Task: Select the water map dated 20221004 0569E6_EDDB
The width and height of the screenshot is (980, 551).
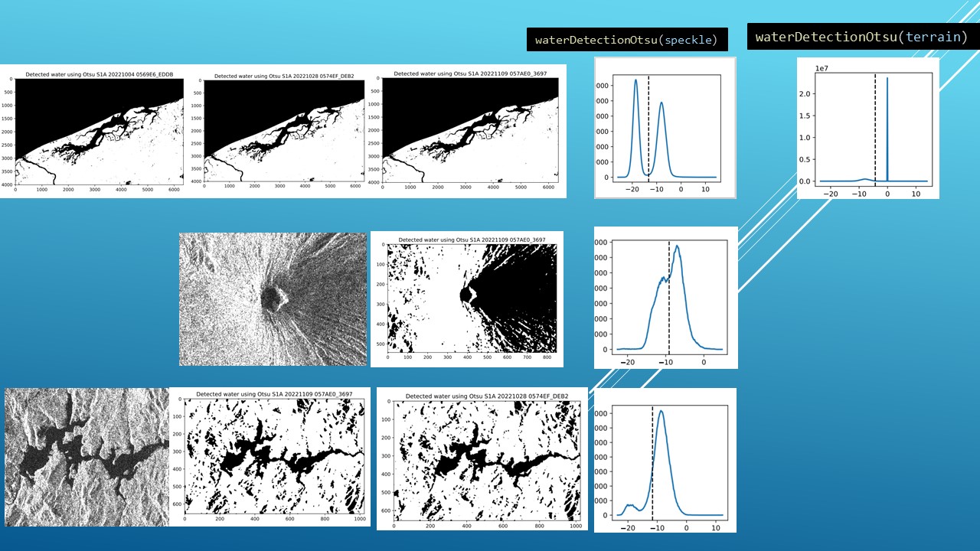Action: (x=99, y=130)
